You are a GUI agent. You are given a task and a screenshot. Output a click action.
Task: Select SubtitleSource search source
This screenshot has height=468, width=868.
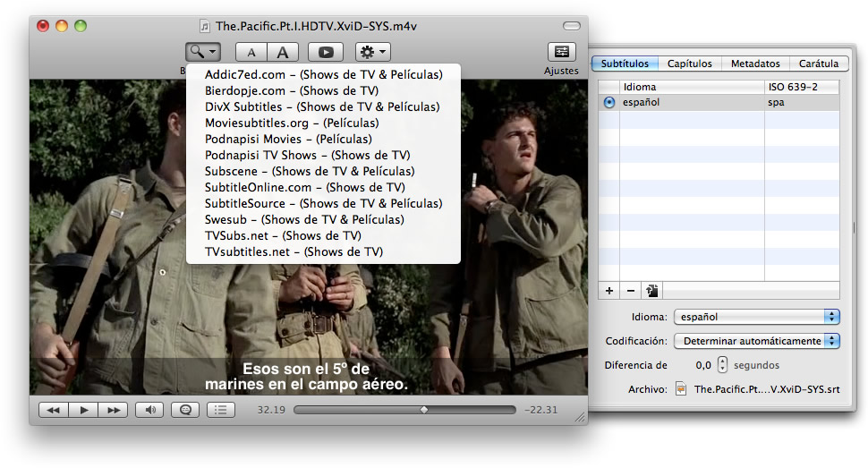323,203
